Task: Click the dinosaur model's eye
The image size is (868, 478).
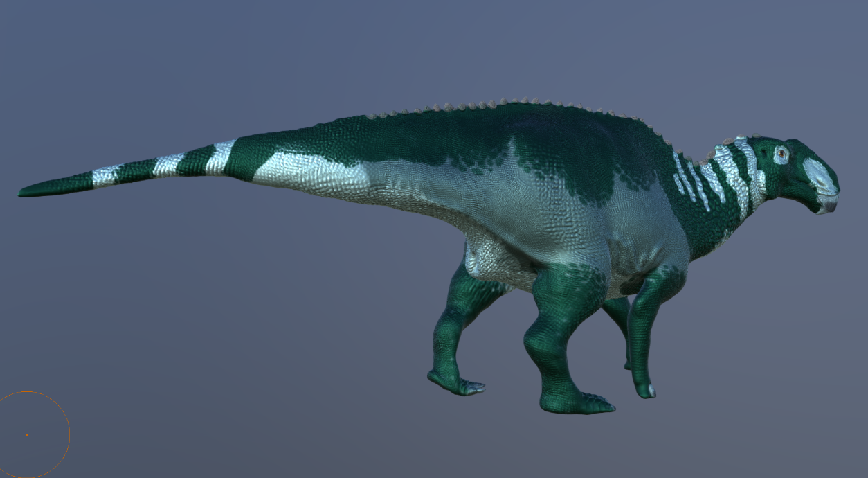Action: pyautogui.click(x=781, y=154)
